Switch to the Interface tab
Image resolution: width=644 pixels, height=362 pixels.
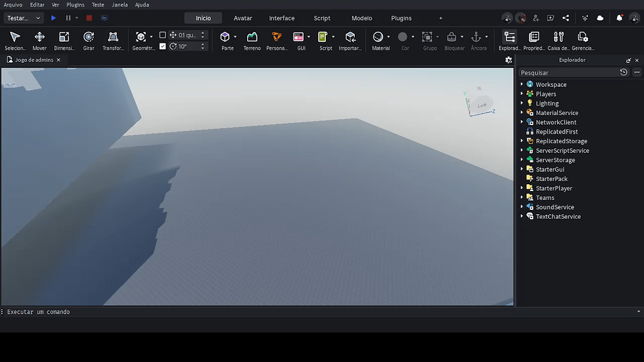pyautogui.click(x=282, y=18)
